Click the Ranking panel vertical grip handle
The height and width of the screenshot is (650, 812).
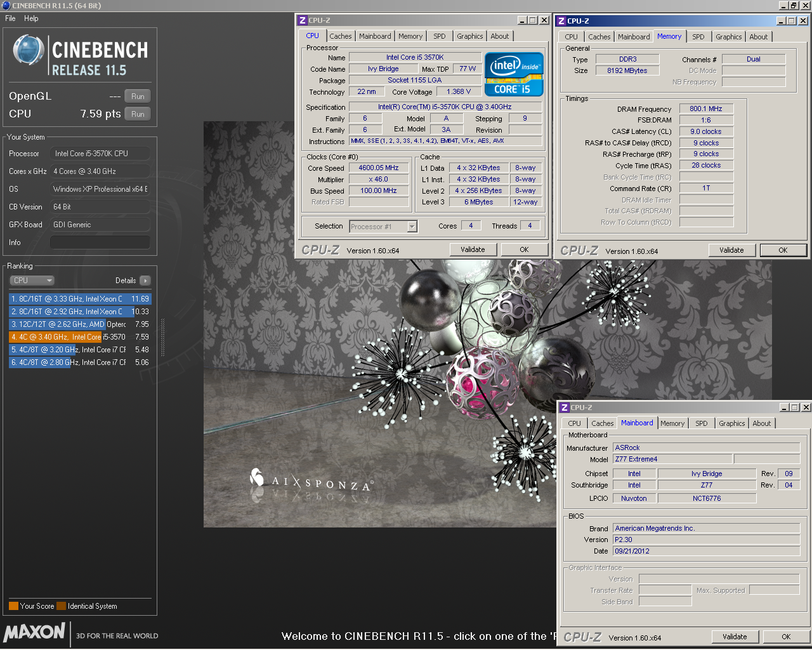pyautogui.click(x=162, y=337)
